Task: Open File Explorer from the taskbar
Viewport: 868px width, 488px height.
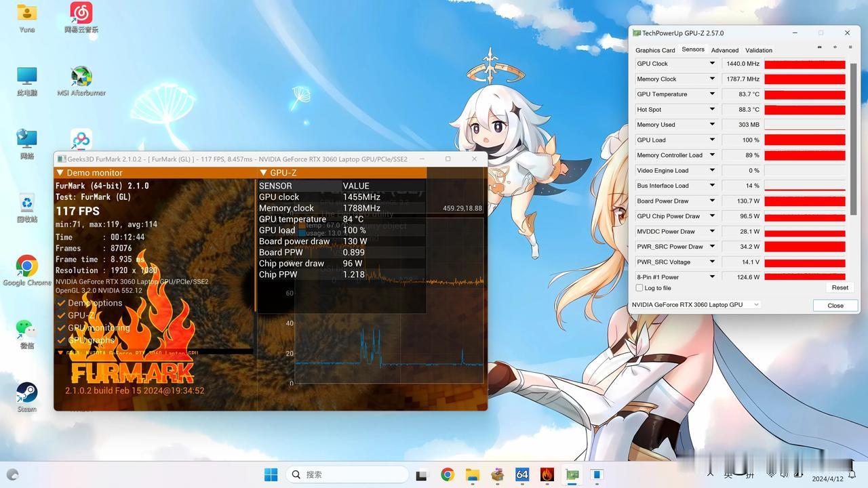Action: point(472,474)
